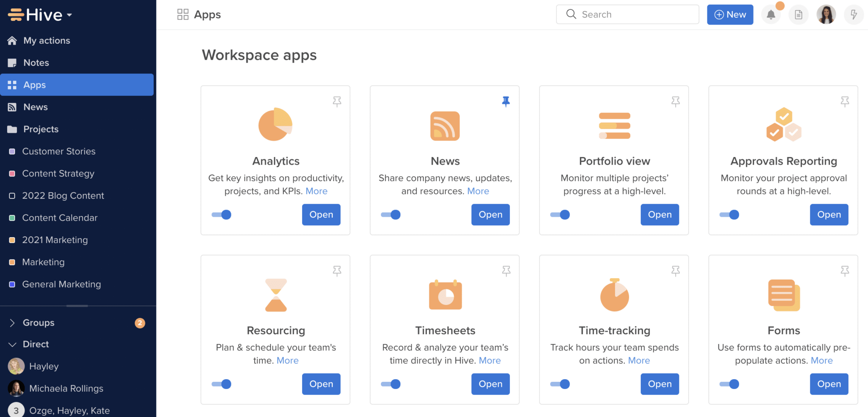Click the quick actions lightning icon
The width and height of the screenshot is (868, 417).
pyautogui.click(x=854, y=14)
